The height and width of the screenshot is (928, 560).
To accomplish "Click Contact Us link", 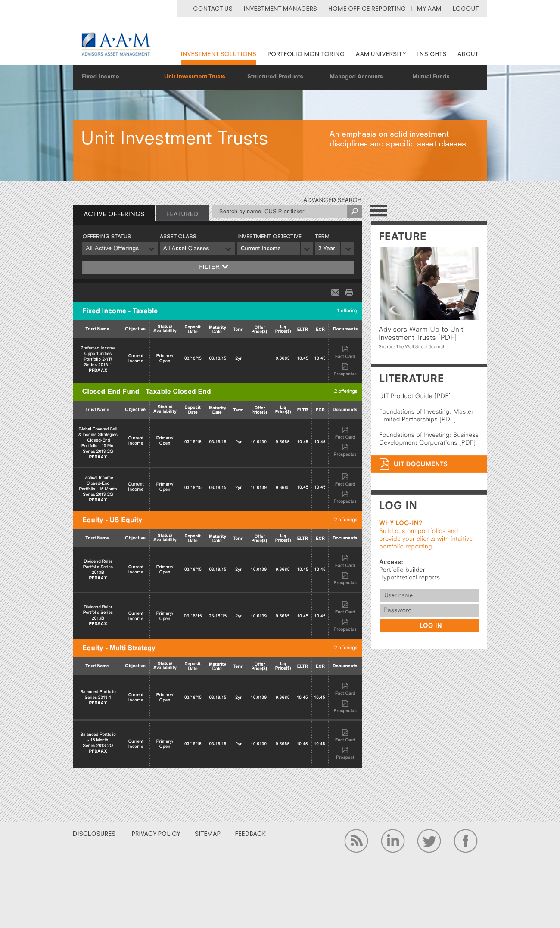I will click(213, 9).
